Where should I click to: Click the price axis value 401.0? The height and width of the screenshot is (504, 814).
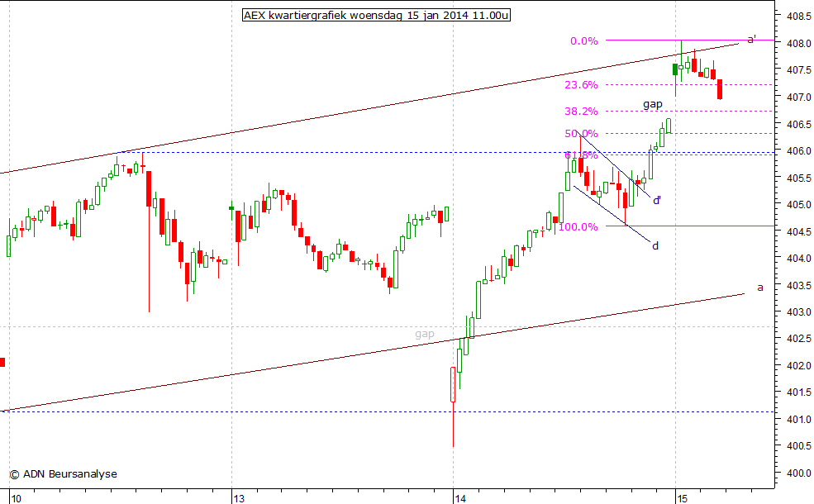[798, 420]
